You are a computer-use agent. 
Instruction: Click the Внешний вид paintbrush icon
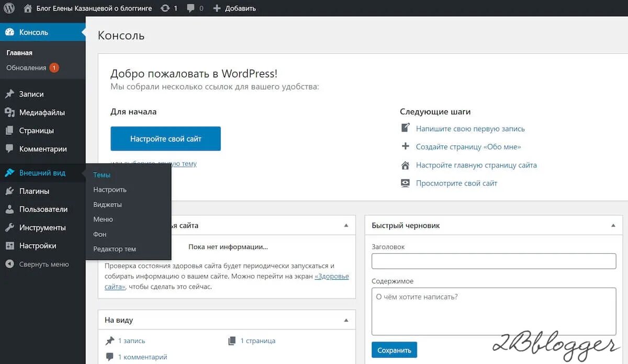coord(9,173)
